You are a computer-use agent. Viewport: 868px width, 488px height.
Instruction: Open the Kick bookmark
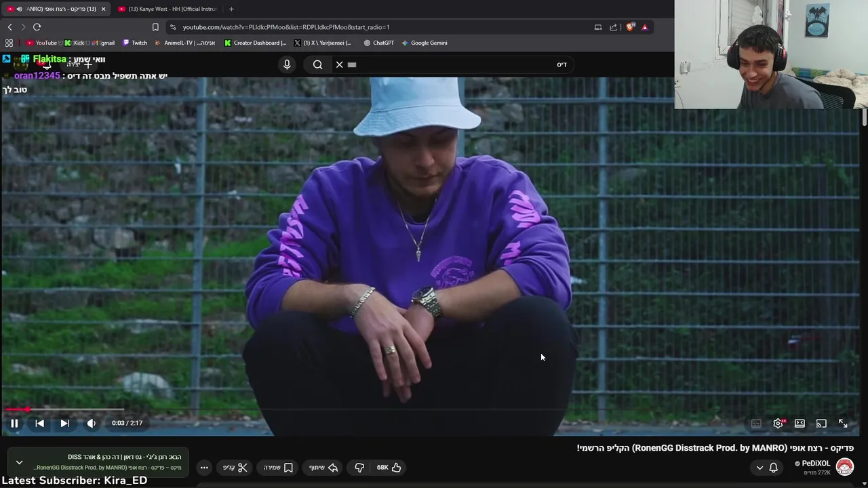[x=75, y=43]
